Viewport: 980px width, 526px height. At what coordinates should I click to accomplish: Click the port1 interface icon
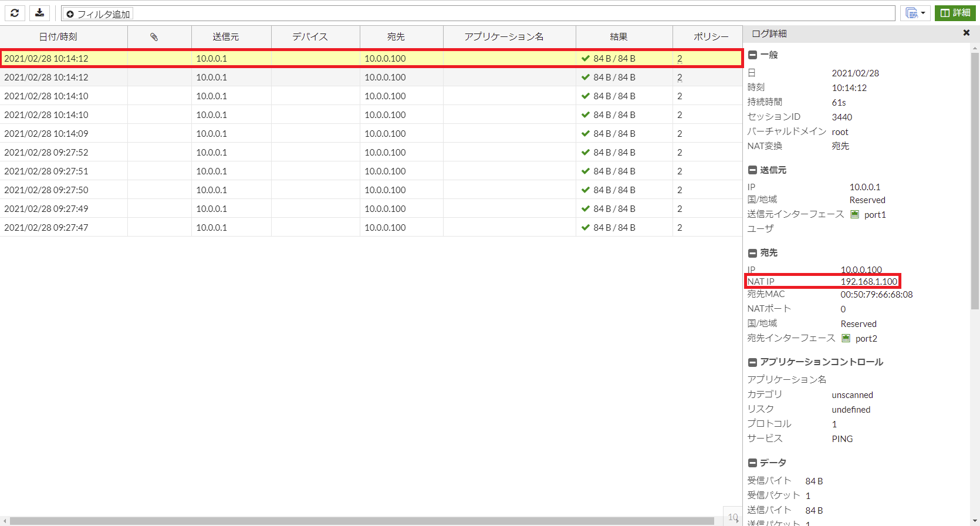click(854, 214)
